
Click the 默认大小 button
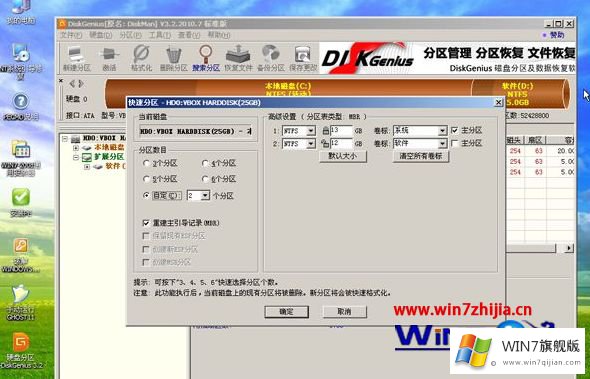click(343, 156)
